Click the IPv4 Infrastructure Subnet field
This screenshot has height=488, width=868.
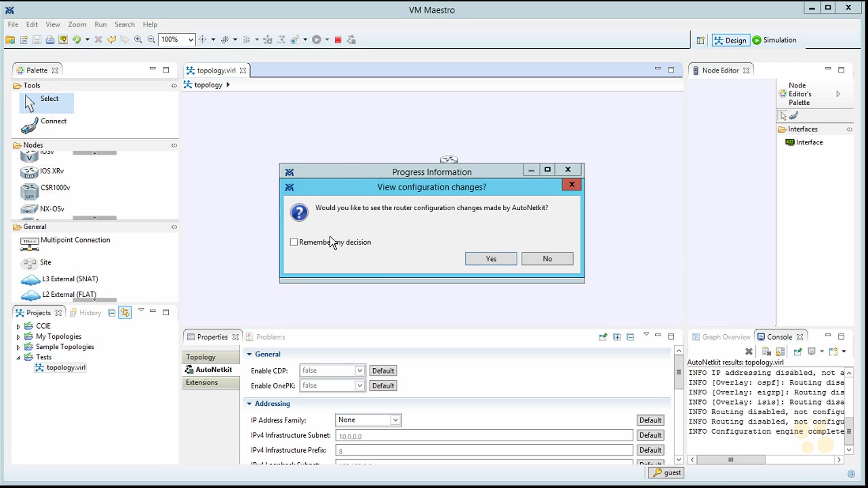coord(484,436)
